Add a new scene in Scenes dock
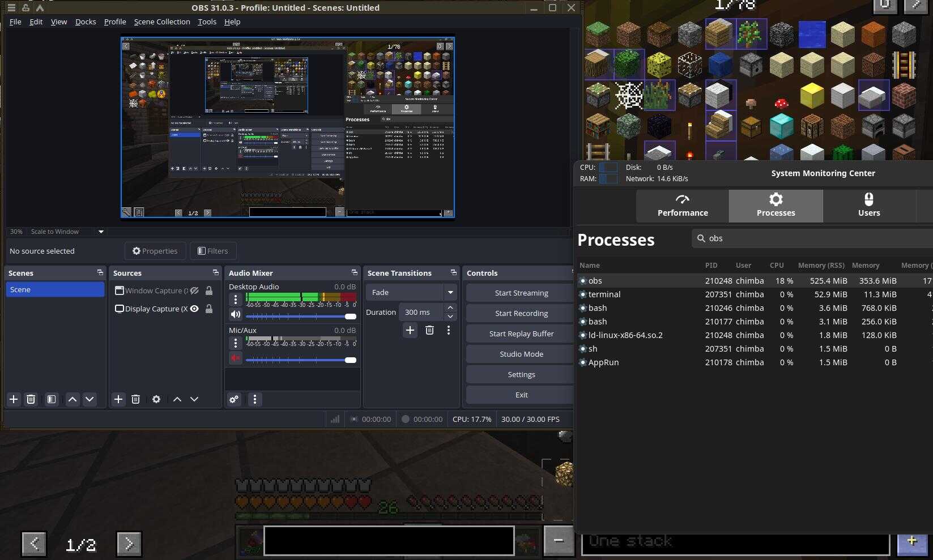 tap(14, 399)
